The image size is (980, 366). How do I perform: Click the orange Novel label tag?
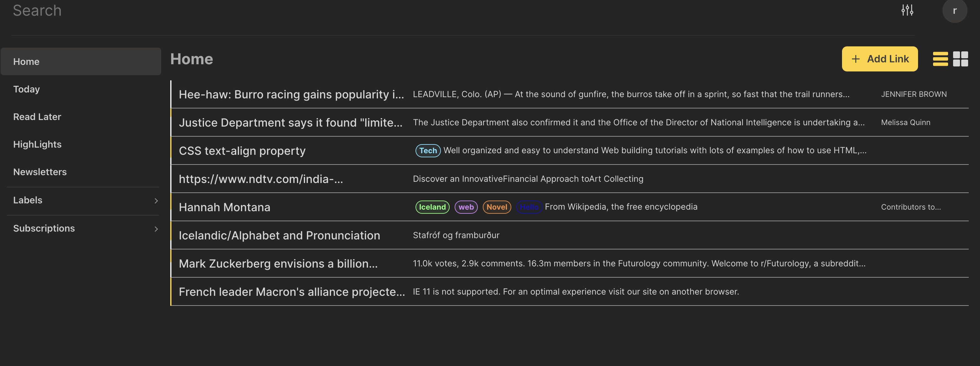pos(497,207)
